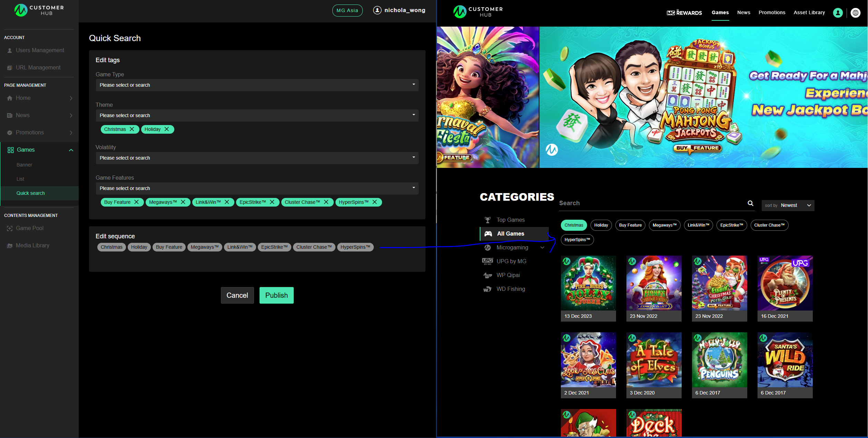Image resolution: width=868 pixels, height=438 pixels.
Task: Remove the Christmas theme tag
Action: click(132, 129)
